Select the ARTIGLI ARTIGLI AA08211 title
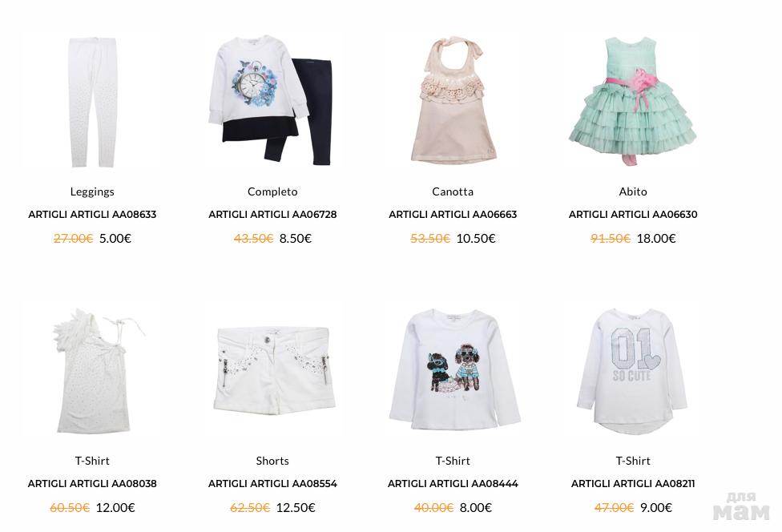The height and width of the screenshot is (532, 782). coord(633,484)
